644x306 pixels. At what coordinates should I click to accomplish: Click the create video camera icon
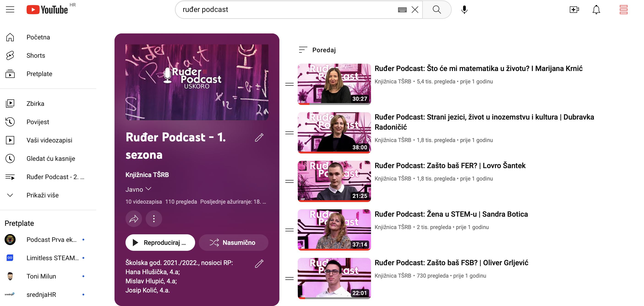pos(574,9)
